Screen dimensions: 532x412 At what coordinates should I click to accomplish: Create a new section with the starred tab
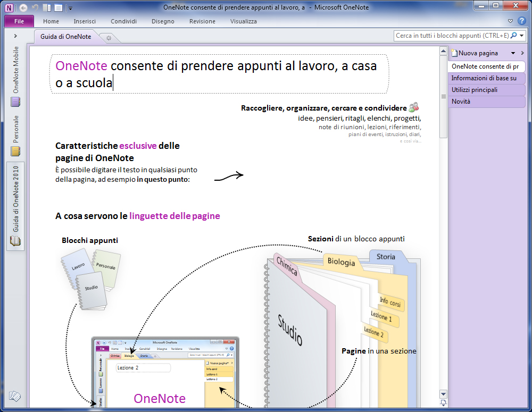pos(109,37)
